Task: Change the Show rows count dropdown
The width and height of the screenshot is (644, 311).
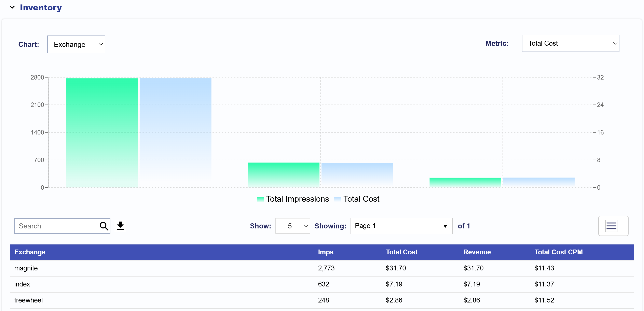Action: [292, 226]
